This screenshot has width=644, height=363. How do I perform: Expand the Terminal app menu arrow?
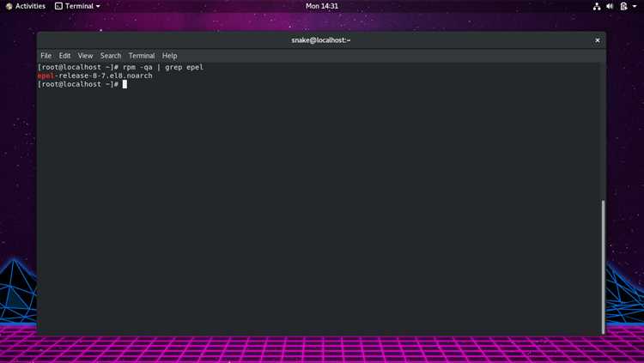[98, 7]
